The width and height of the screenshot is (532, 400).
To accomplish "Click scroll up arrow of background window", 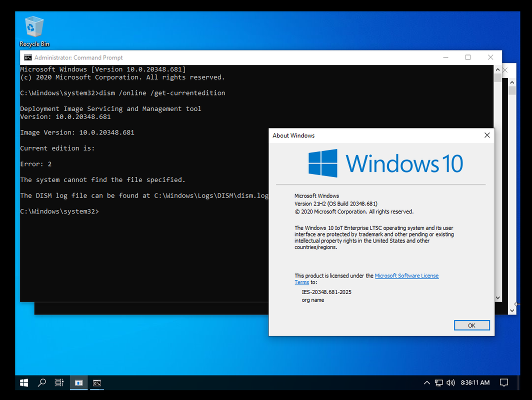I will 512,82.
